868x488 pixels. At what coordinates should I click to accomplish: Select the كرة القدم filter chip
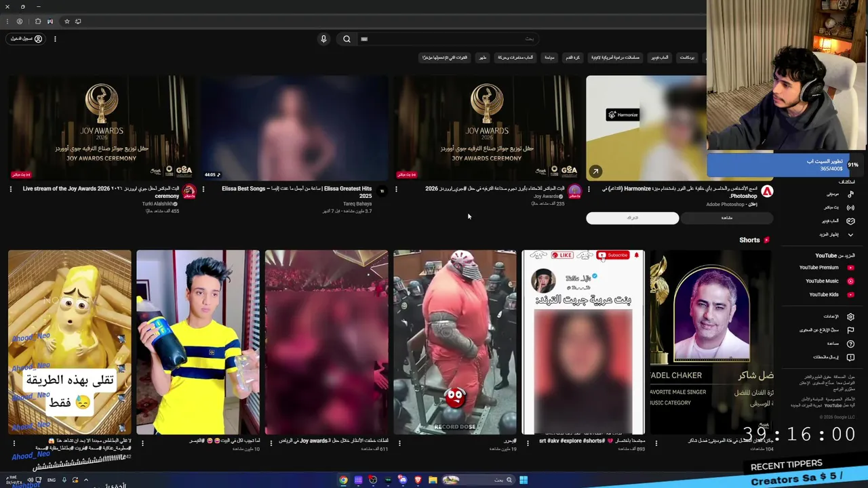point(573,58)
